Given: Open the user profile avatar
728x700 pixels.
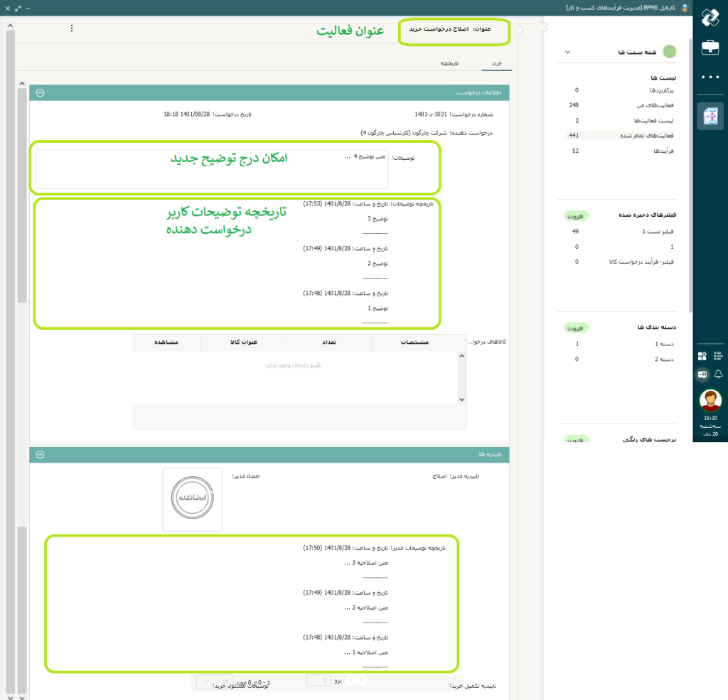Looking at the screenshot, I should coord(710,400).
